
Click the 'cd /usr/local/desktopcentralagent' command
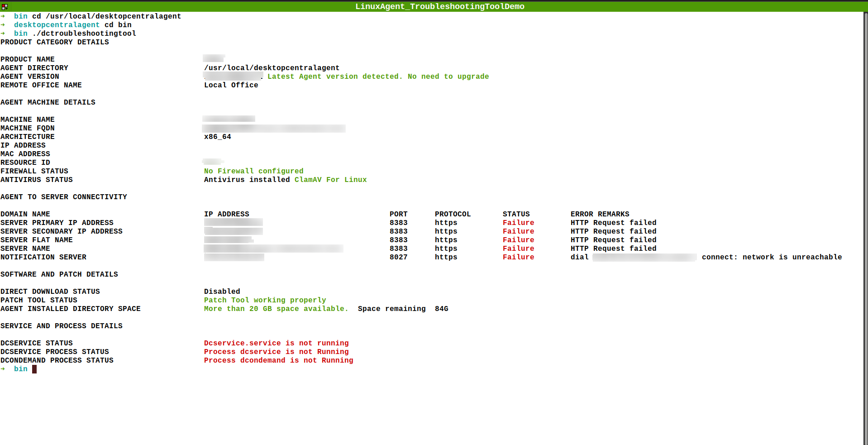[106, 16]
